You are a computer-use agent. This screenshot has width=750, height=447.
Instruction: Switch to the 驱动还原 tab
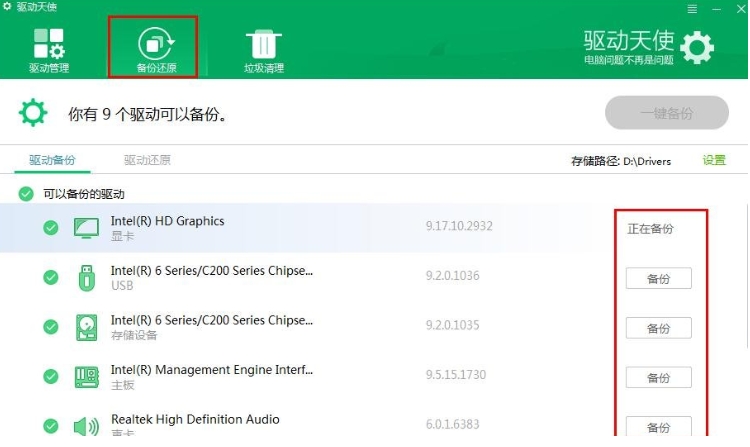click(147, 160)
